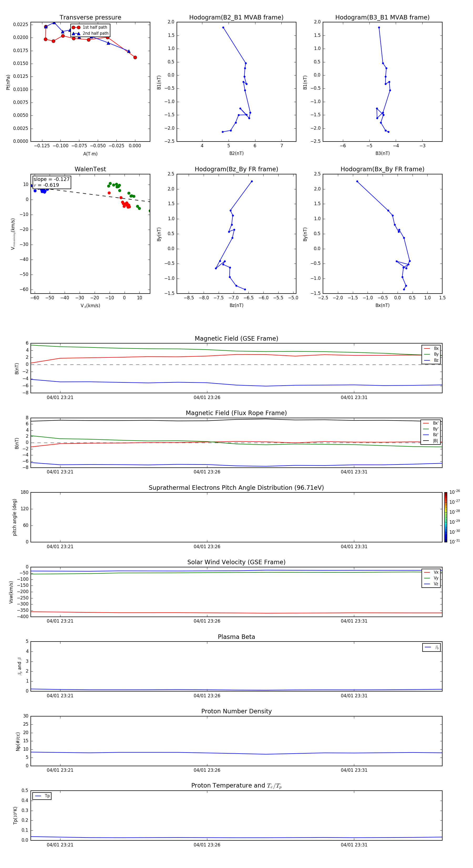473x868 pixels.
Task: Click the Vz legend entry
Action: 431,584
